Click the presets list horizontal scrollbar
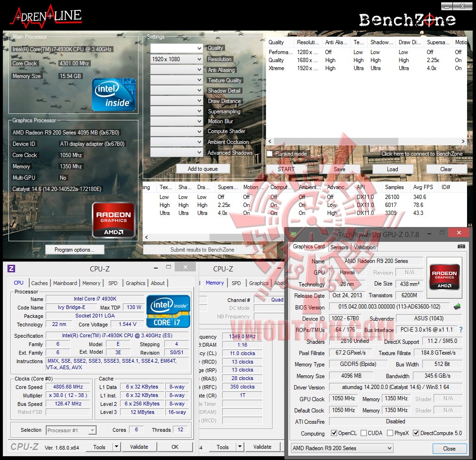The height and width of the screenshot is (460, 476). point(336,141)
